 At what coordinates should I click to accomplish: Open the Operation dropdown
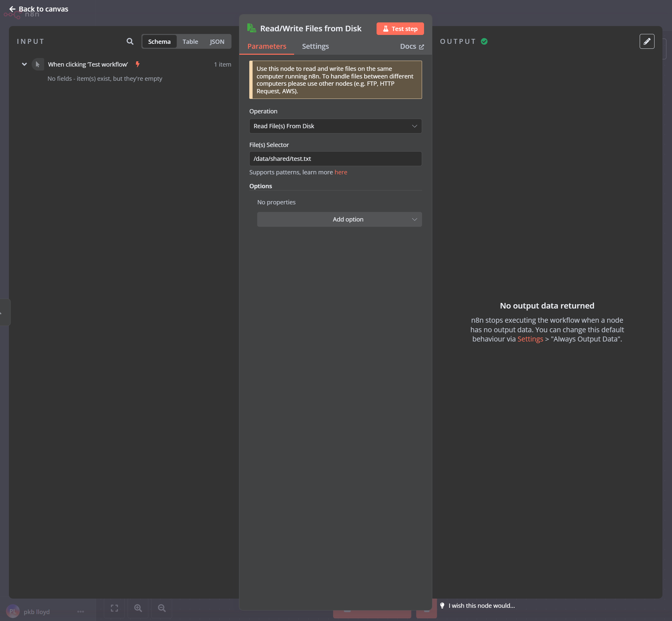(x=335, y=126)
